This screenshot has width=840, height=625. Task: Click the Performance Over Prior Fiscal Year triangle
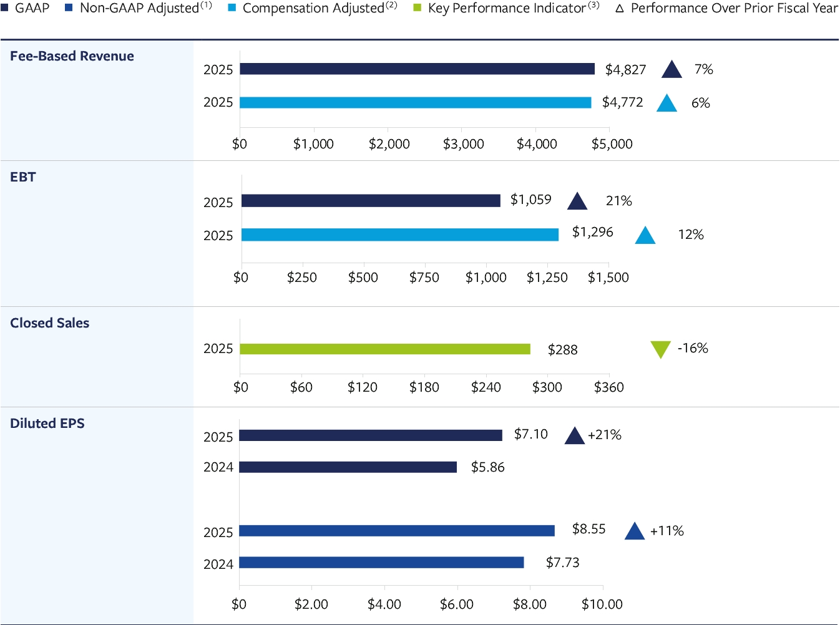point(620,9)
